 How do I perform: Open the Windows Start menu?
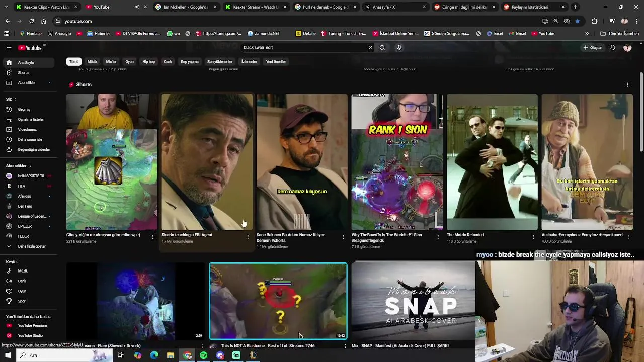point(8,355)
